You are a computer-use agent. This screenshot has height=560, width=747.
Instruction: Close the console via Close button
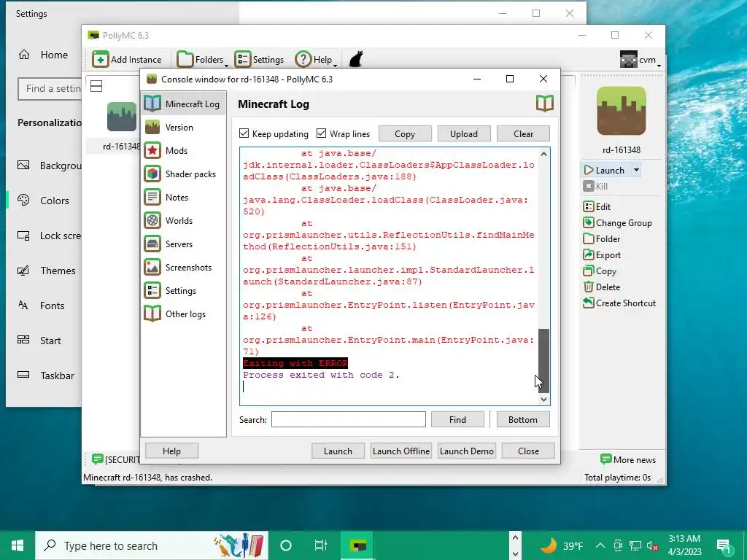click(528, 451)
